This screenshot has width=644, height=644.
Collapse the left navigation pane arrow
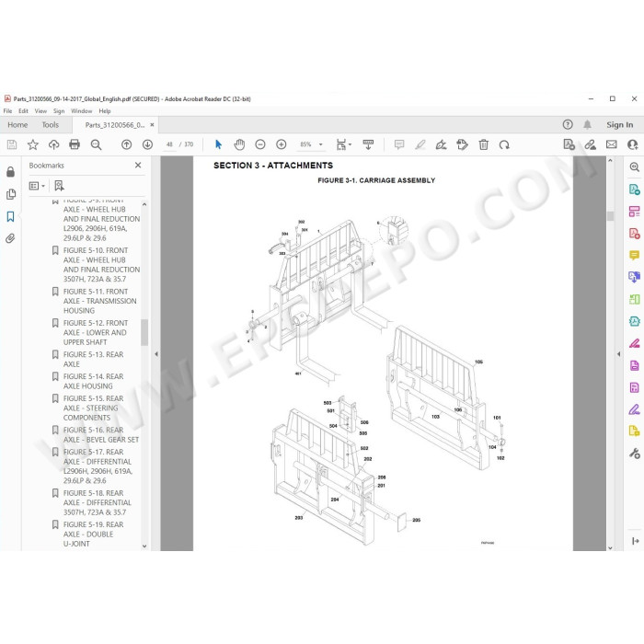156,354
